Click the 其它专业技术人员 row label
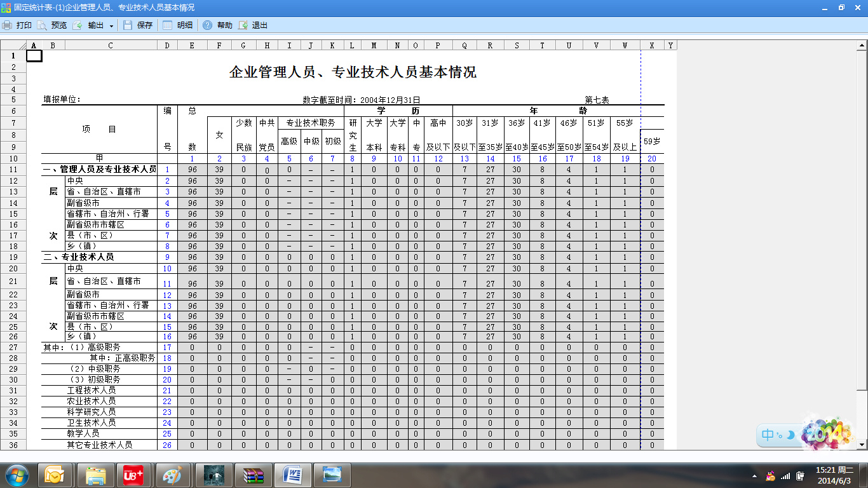The height and width of the screenshot is (488, 868). pos(100,445)
